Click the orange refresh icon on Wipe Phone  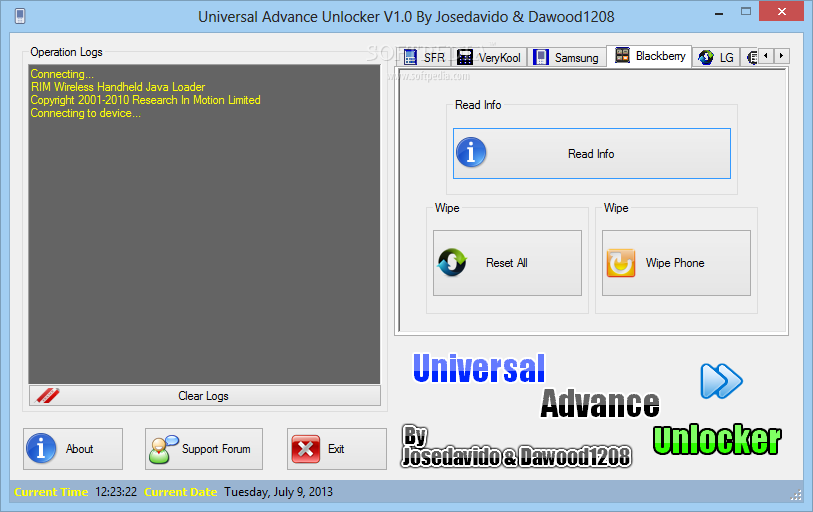pyautogui.click(x=621, y=263)
